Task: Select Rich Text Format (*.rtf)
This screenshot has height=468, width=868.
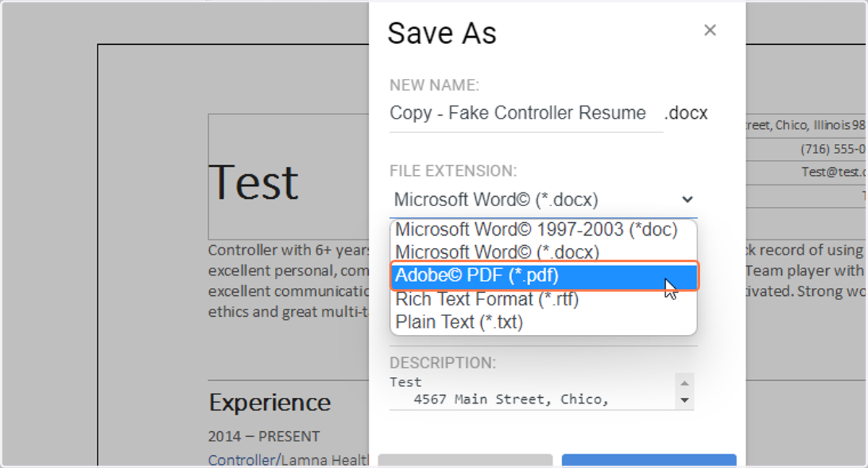Action: 543,299
